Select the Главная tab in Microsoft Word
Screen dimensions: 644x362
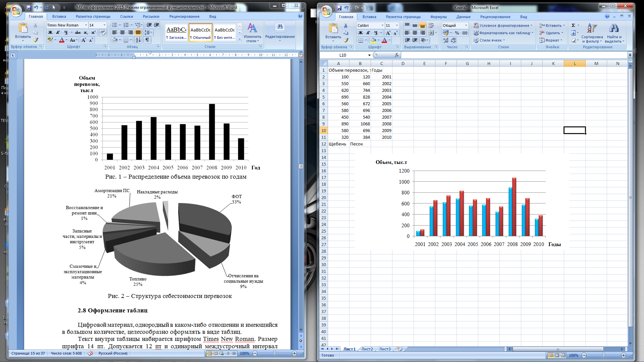tap(35, 16)
